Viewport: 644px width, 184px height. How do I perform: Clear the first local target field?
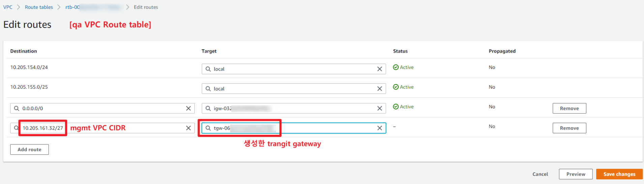tap(379, 69)
